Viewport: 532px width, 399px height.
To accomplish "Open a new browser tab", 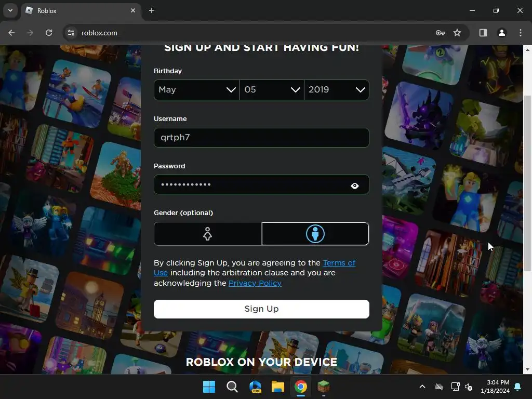I will [x=152, y=10].
